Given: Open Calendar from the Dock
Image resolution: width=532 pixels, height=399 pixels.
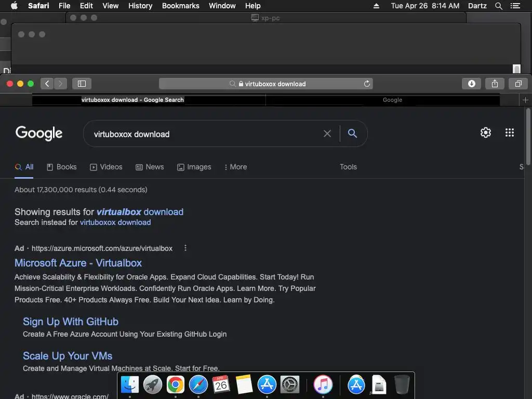Looking at the screenshot, I should tap(221, 385).
